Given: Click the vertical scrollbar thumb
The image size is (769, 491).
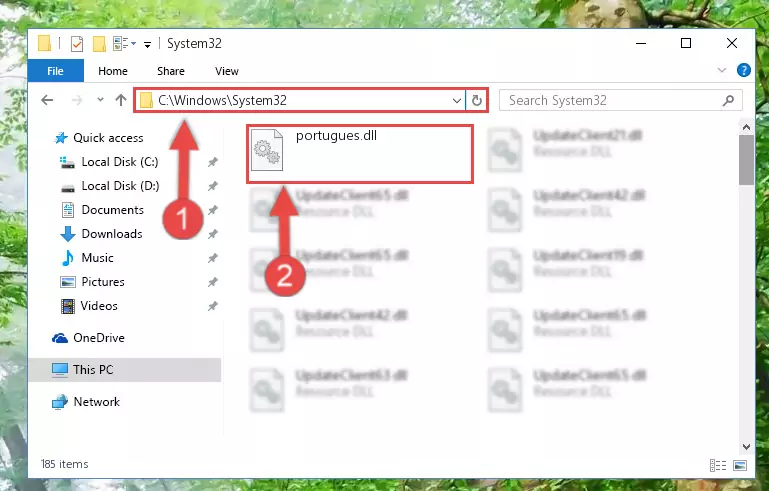Looking at the screenshot, I should tap(746, 160).
